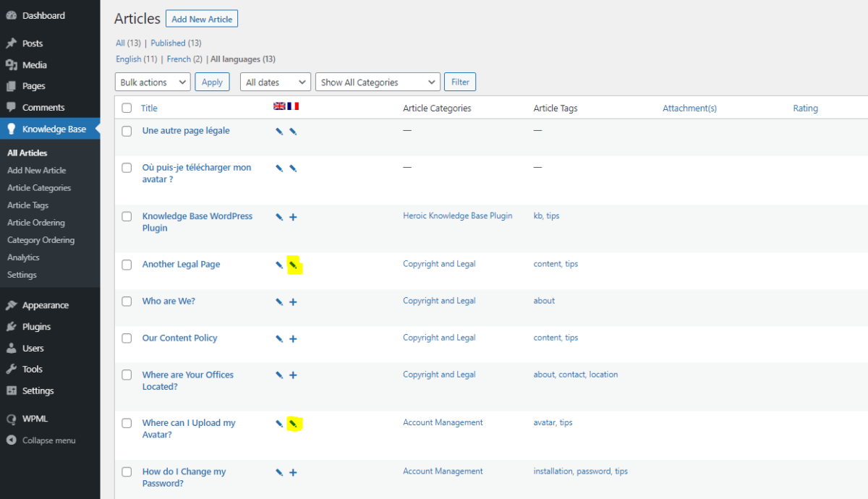The width and height of the screenshot is (868, 499).
Task: Click the Add New Article button
Action: click(202, 19)
